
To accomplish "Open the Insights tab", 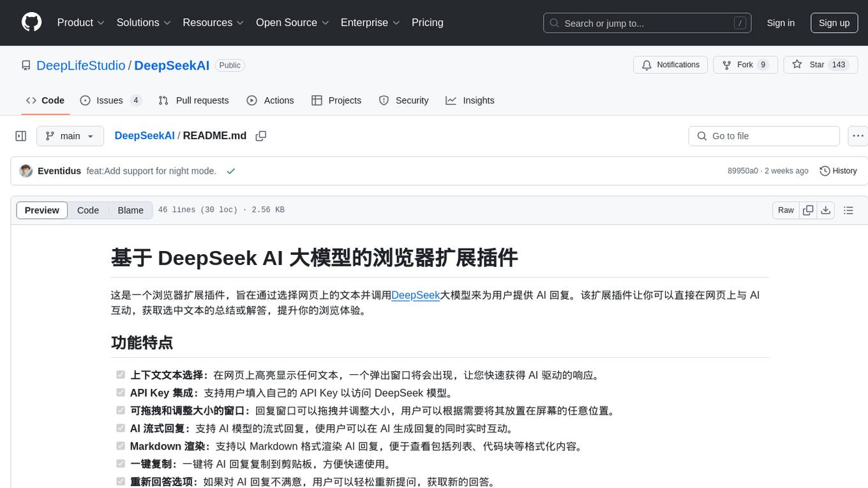I will pyautogui.click(x=470, y=100).
